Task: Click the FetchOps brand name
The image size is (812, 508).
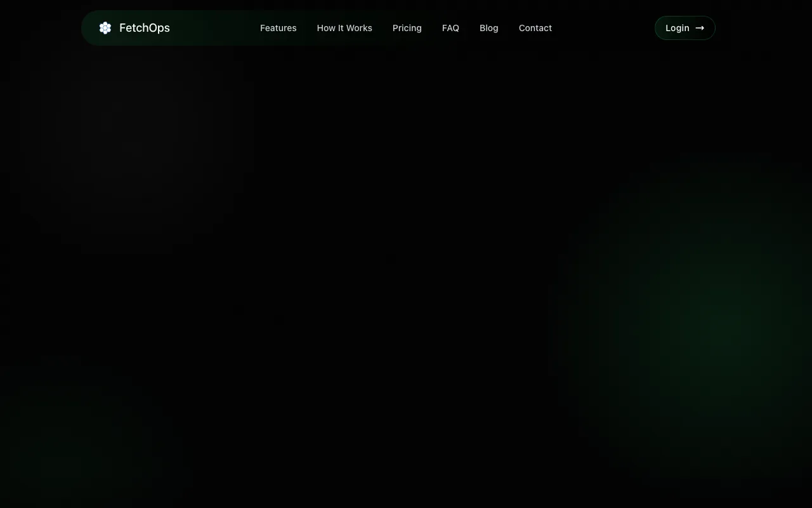Action: click(x=145, y=28)
